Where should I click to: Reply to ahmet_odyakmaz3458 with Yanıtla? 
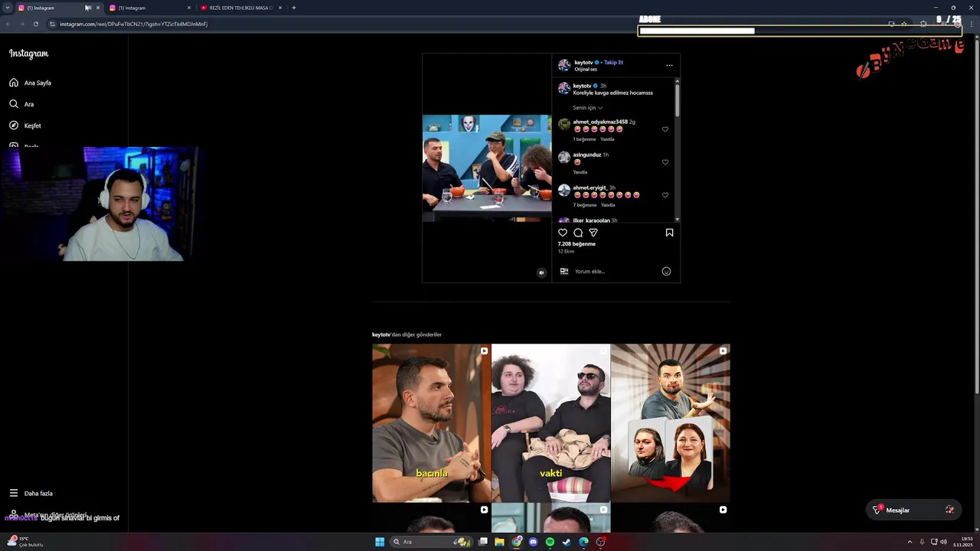pyautogui.click(x=607, y=139)
